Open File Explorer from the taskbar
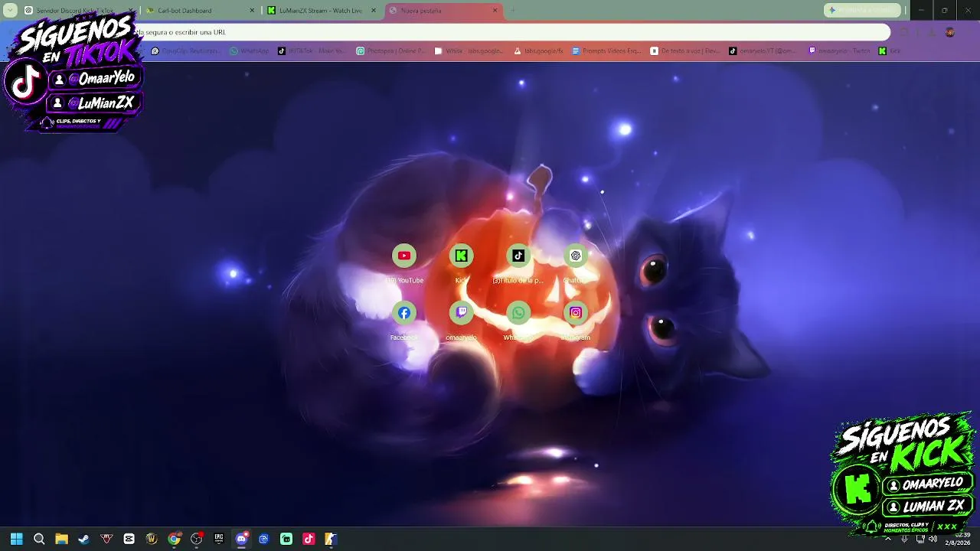 61,539
